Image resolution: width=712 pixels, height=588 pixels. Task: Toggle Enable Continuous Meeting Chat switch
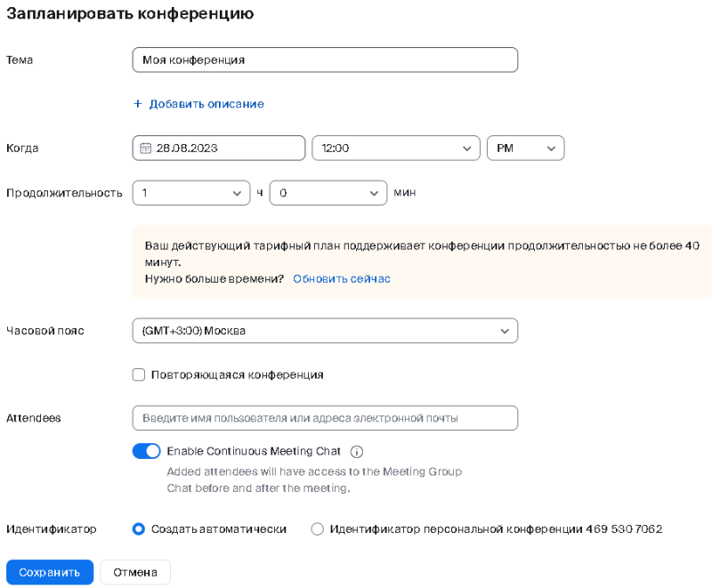[146, 451]
